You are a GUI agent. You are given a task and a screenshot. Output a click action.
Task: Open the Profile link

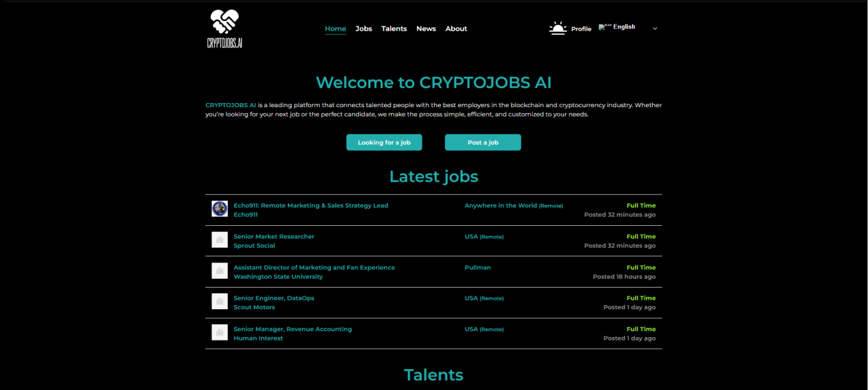[x=581, y=29]
